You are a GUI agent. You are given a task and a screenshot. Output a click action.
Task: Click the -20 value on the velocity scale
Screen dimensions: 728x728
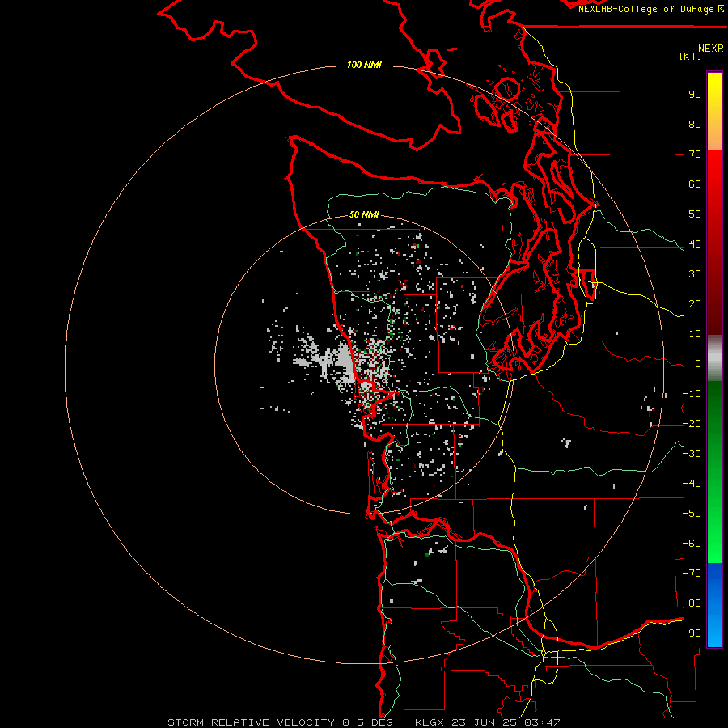692,424
